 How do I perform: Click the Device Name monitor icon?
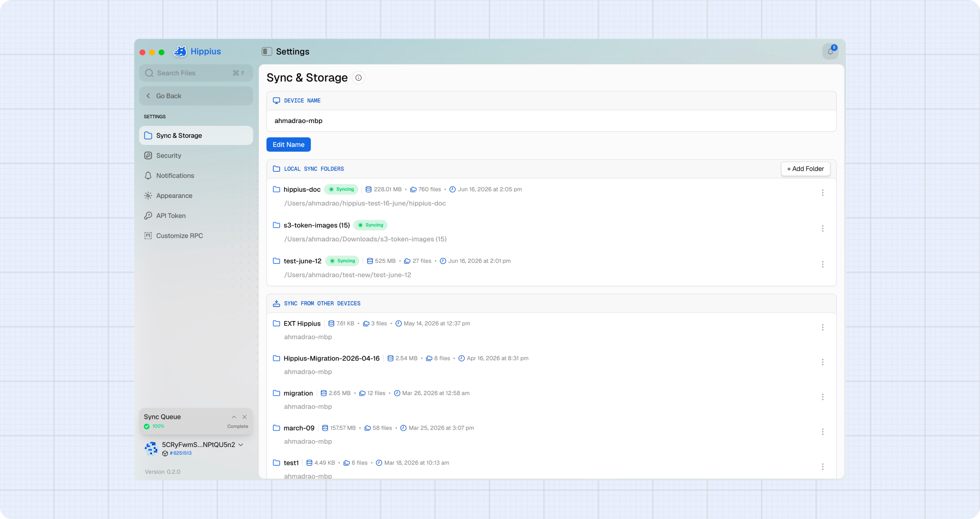tap(277, 100)
